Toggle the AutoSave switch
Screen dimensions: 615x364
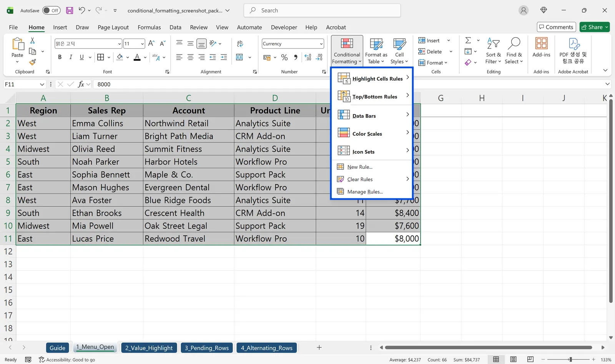coord(52,10)
